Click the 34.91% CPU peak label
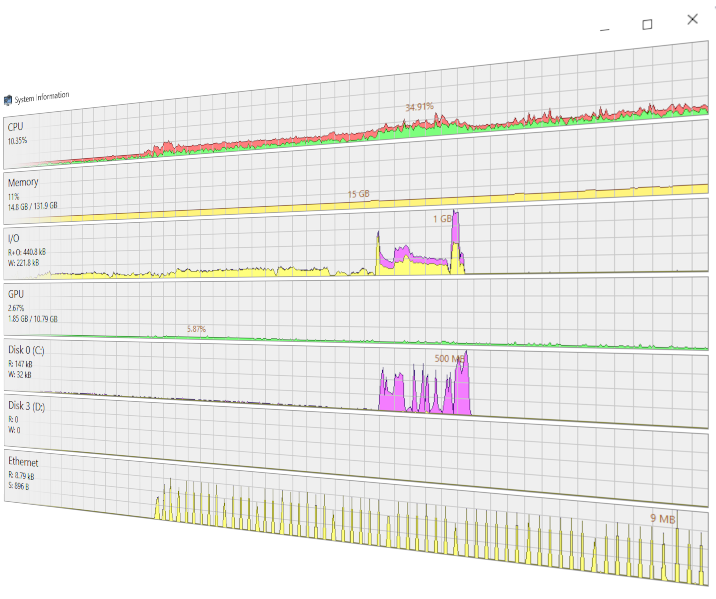 tap(419, 106)
